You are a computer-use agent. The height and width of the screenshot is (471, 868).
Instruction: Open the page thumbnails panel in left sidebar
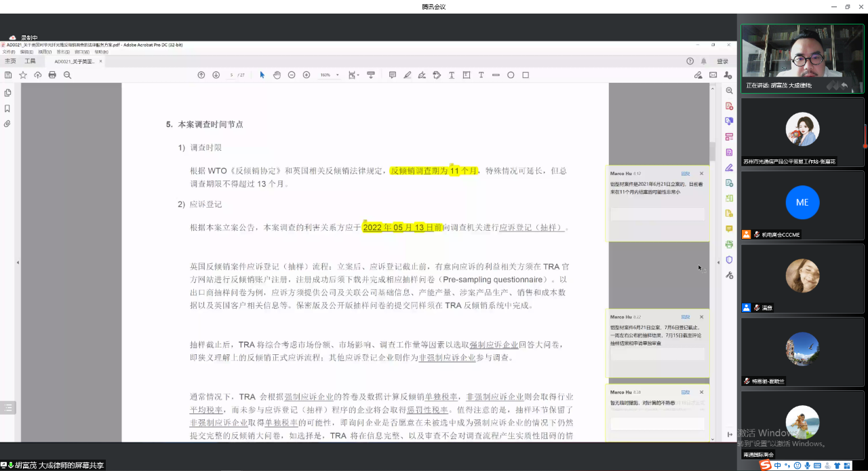click(x=7, y=93)
